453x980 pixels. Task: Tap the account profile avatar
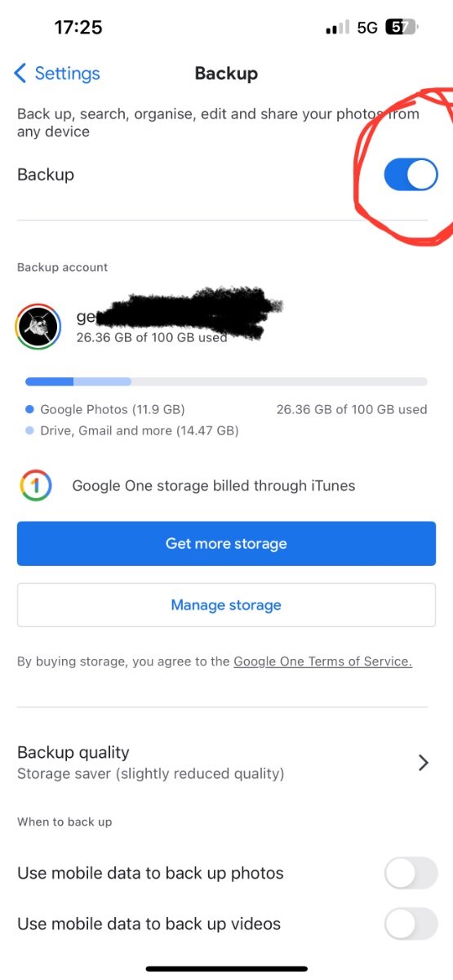[38, 327]
